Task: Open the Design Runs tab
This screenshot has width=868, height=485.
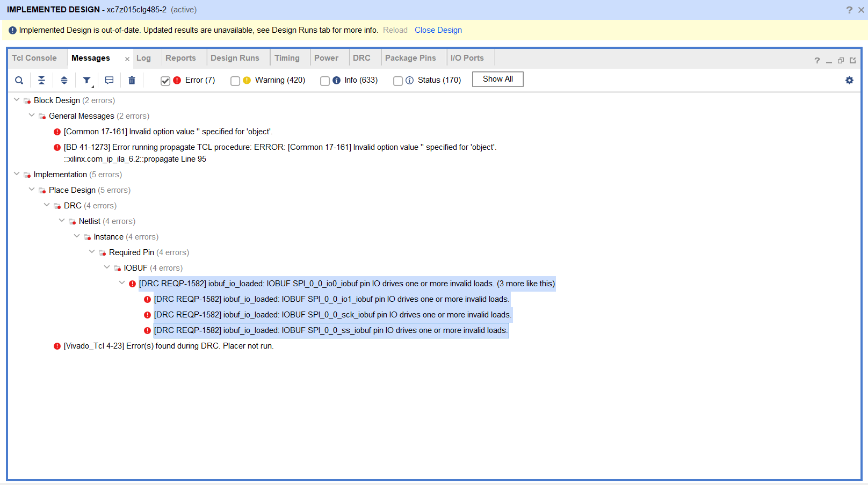Action: tap(235, 57)
